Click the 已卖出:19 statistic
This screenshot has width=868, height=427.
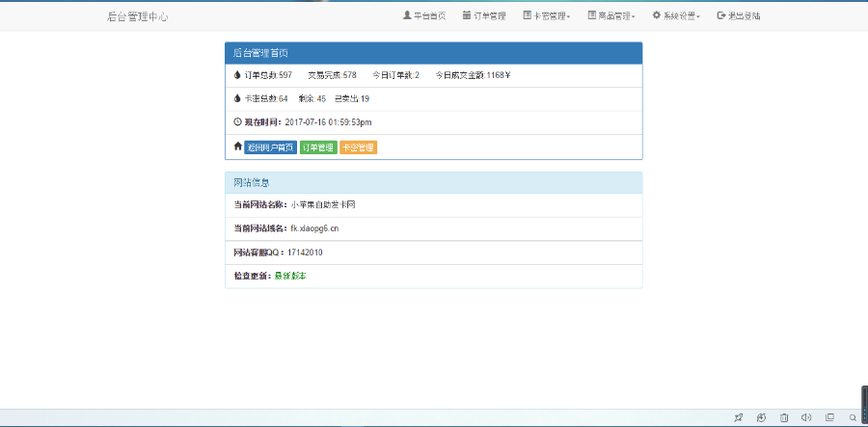tap(352, 99)
